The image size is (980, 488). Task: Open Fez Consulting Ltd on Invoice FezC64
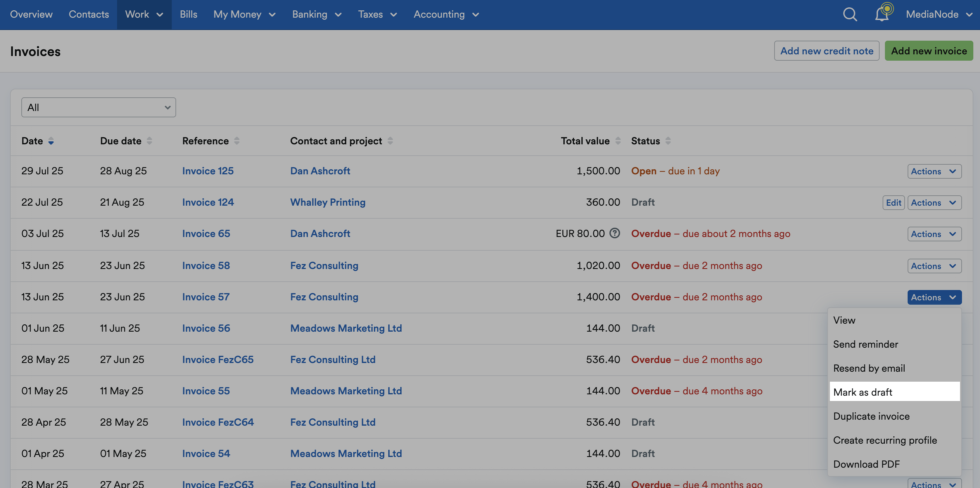pos(333,422)
